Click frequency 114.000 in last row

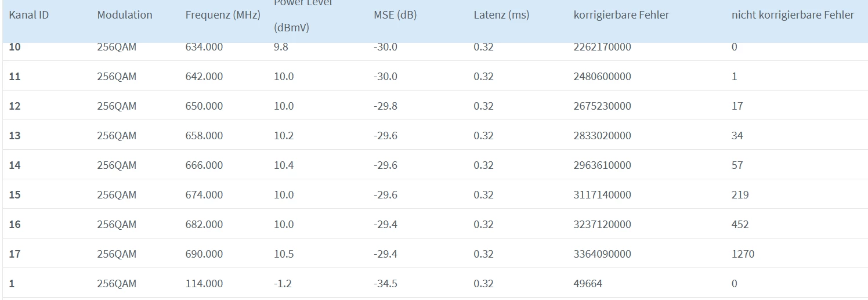(204, 284)
